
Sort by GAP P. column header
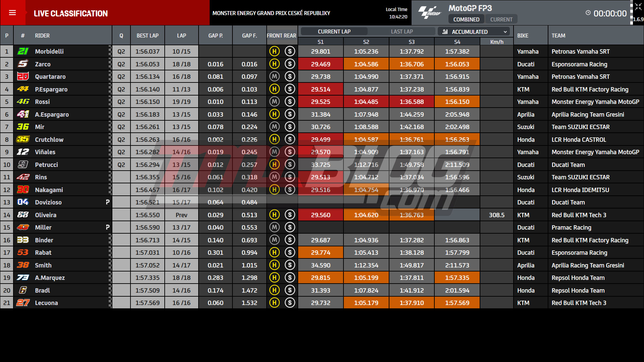(x=215, y=36)
